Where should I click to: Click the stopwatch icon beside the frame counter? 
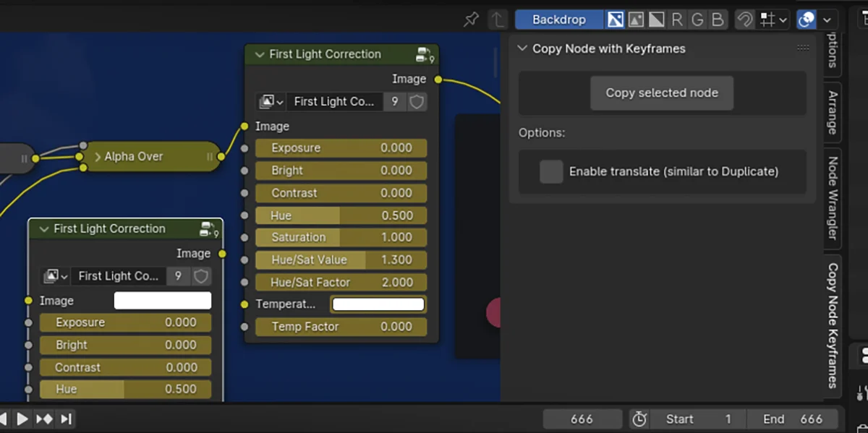click(x=639, y=419)
